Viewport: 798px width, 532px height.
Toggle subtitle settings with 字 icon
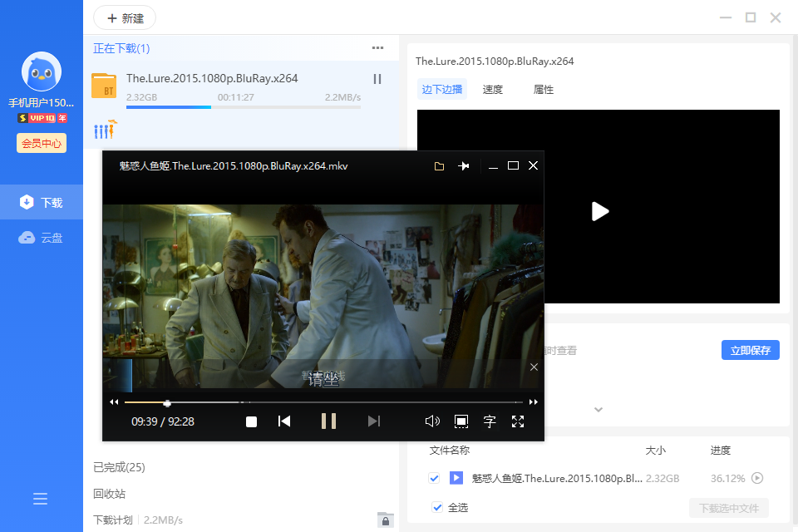(490, 421)
